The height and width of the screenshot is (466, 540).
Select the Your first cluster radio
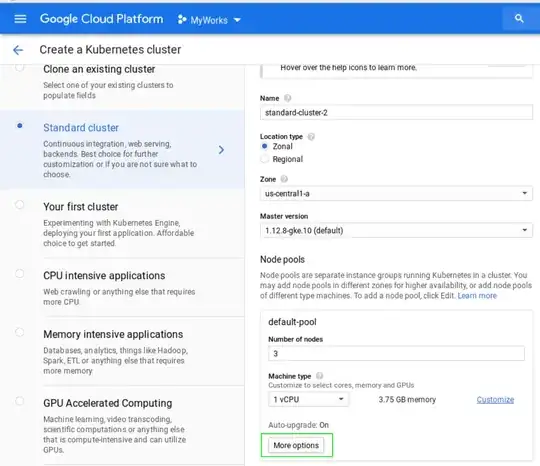pyautogui.click(x=20, y=205)
